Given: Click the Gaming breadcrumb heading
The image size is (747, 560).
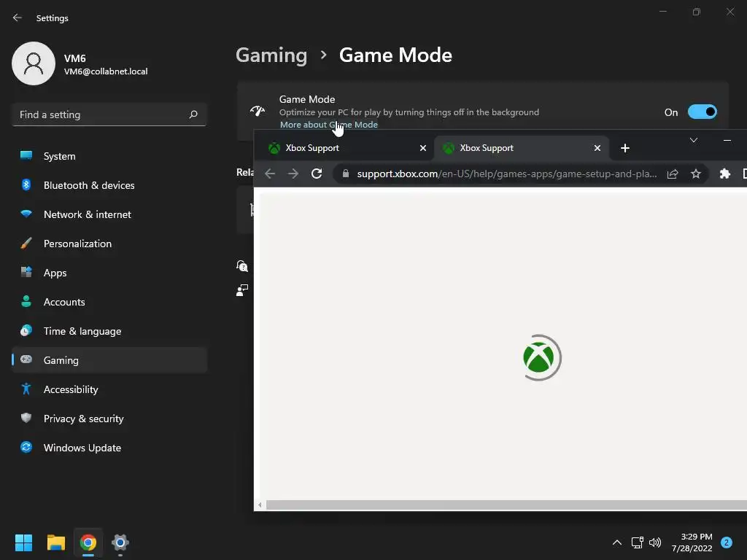Looking at the screenshot, I should (271, 55).
